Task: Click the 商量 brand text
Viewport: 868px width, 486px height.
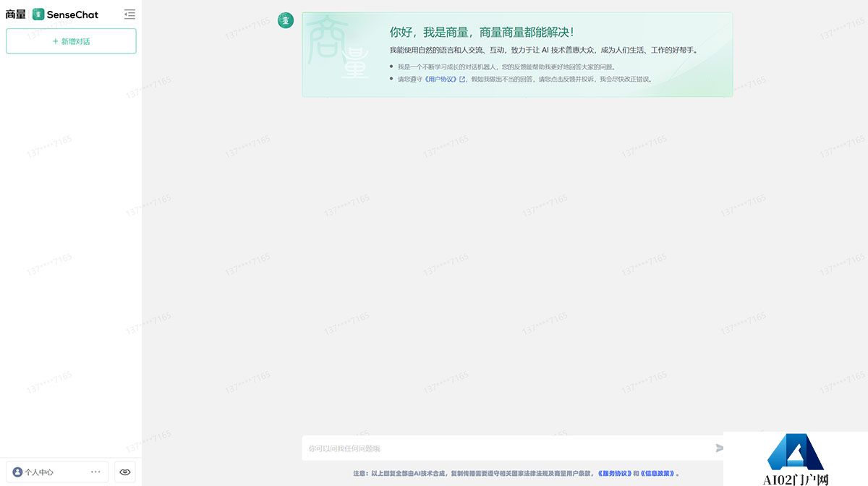Action: pyautogui.click(x=15, y=14)
